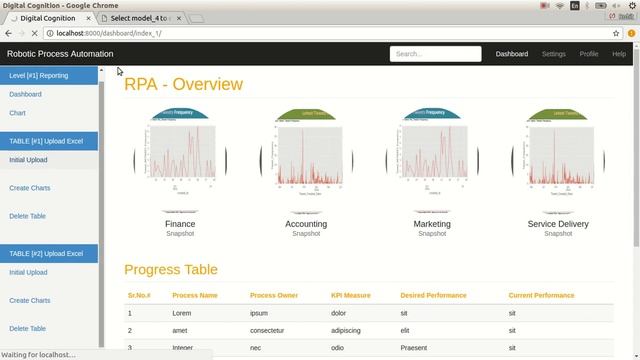
Task: Open the Dashboard sidebar link
Action: (x=25, y=94)
